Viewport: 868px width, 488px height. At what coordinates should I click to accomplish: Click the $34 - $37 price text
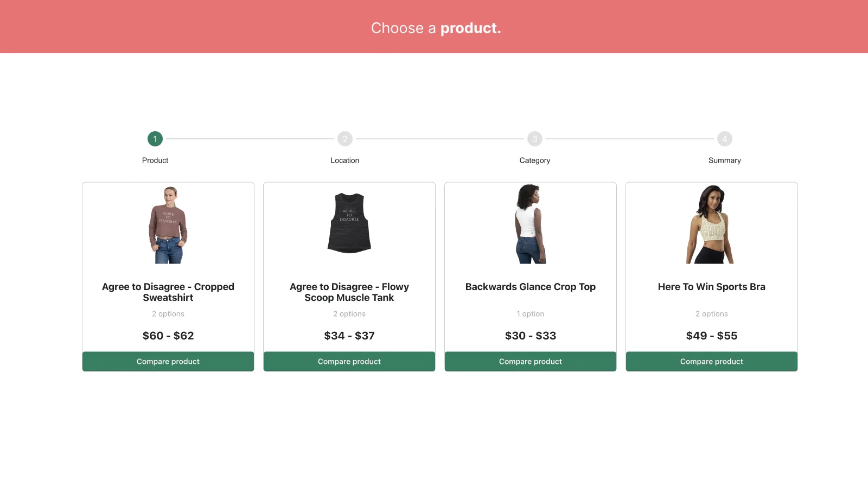click(x=349, y=336)
